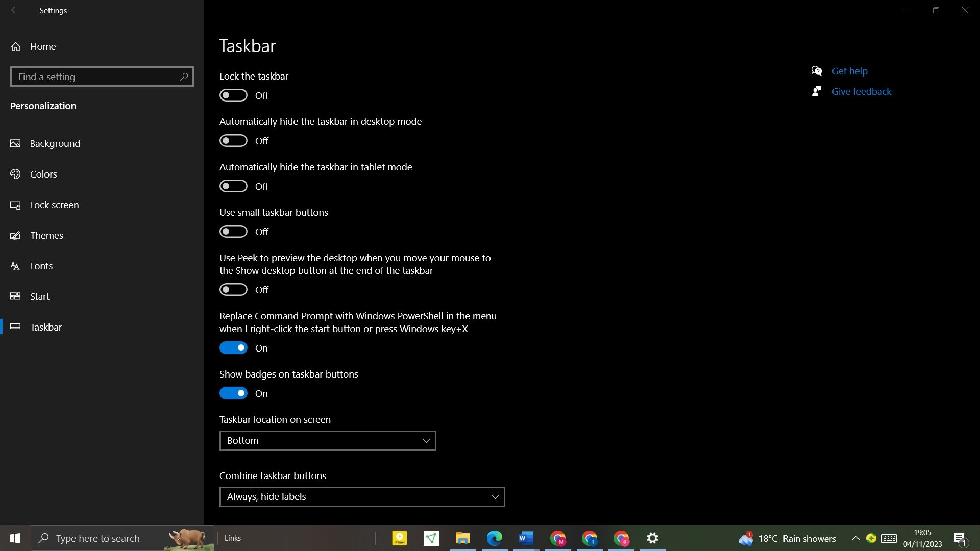The width and height of the screenshot is (980, 551).
Task: Click the Lock screen icon
Action: (15, 205)
